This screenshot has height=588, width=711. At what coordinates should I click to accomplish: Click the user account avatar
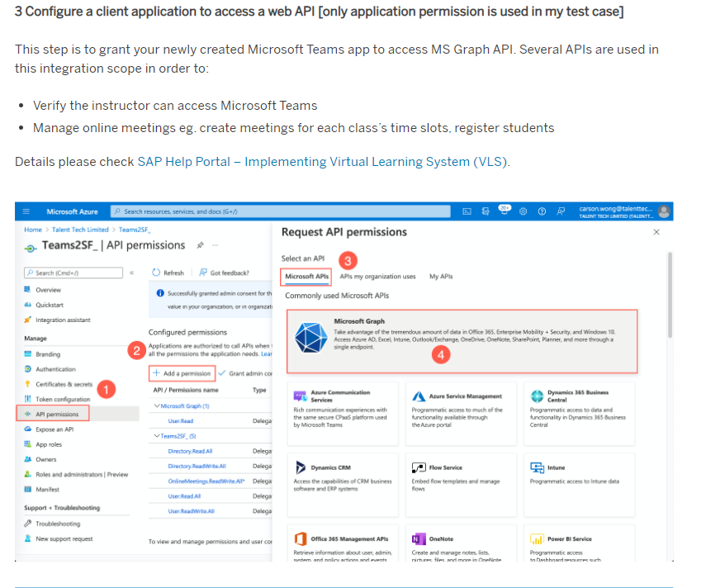[664, 211]
